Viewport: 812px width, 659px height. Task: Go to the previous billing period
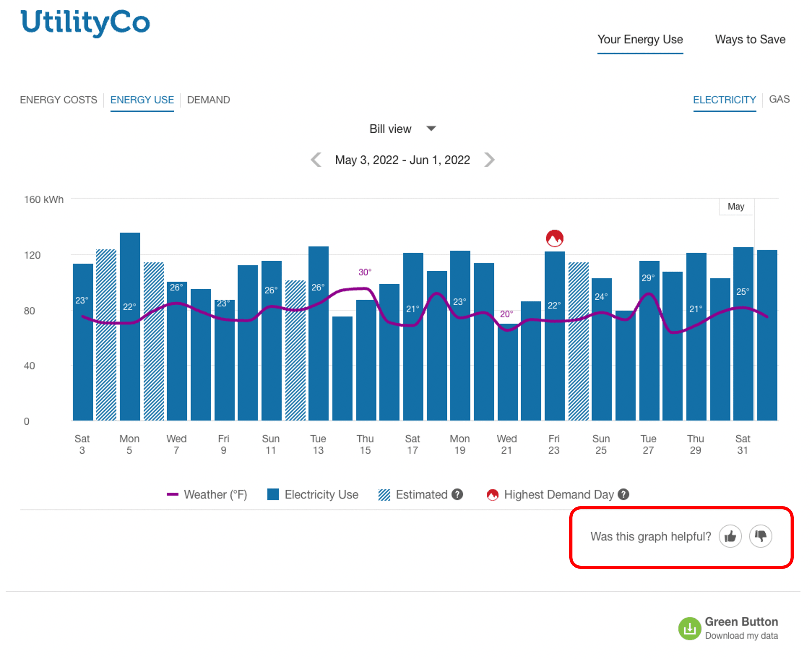316,160
